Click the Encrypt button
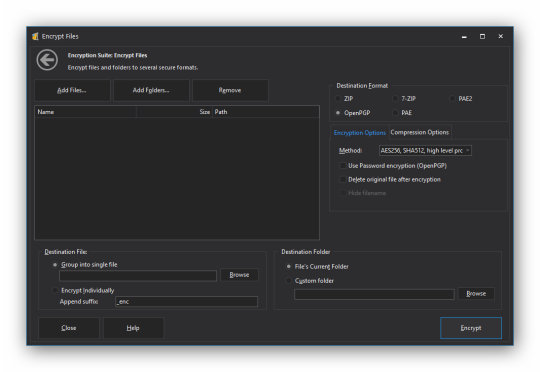Screen dimensions: 540x372 [x=471, y=328]
